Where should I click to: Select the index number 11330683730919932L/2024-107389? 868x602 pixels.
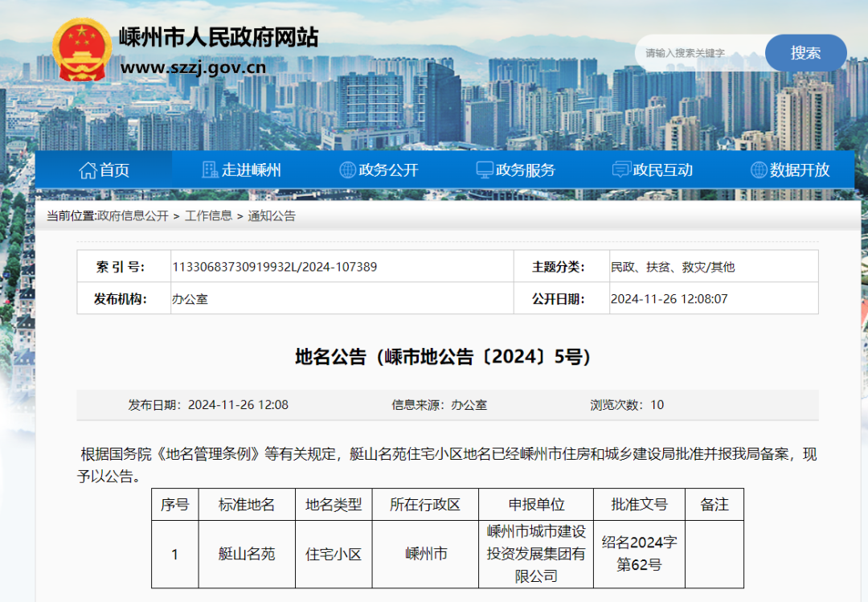(274, 267)
